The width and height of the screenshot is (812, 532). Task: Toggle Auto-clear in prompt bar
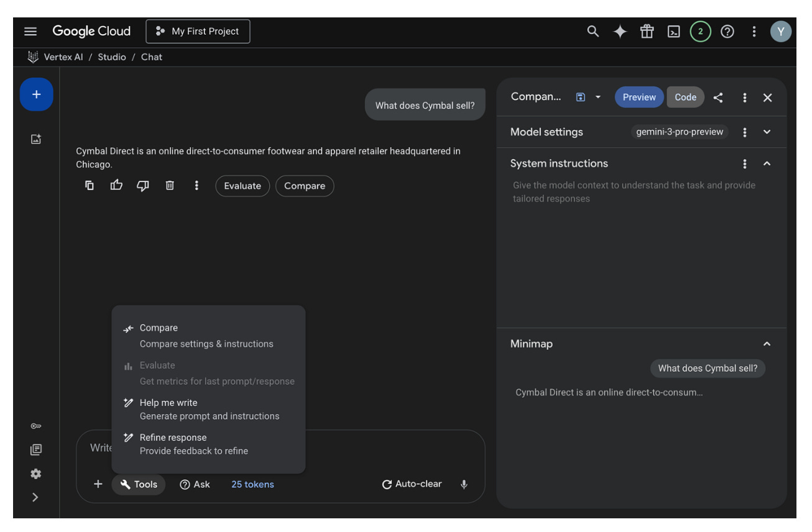tap(412, 484)
